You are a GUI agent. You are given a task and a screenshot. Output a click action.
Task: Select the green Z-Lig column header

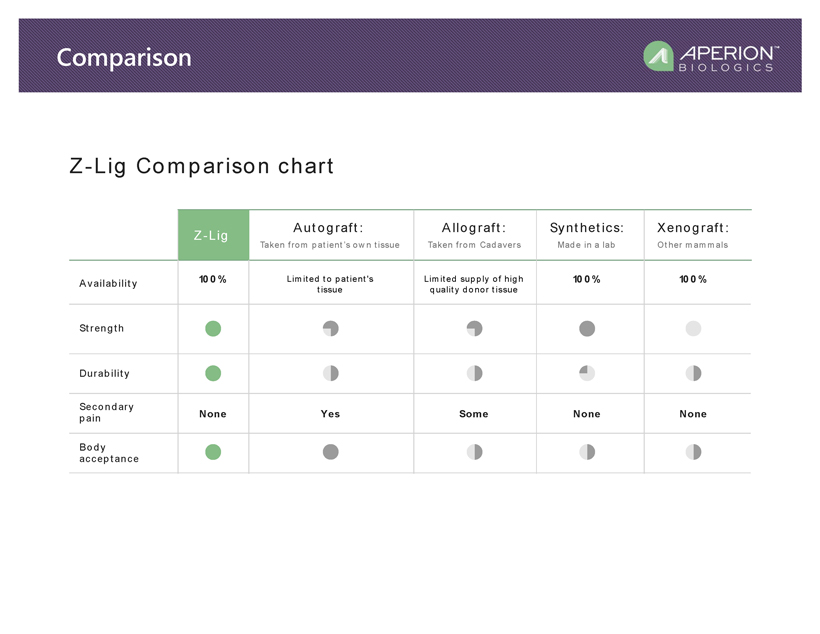[x=212, y=235]
